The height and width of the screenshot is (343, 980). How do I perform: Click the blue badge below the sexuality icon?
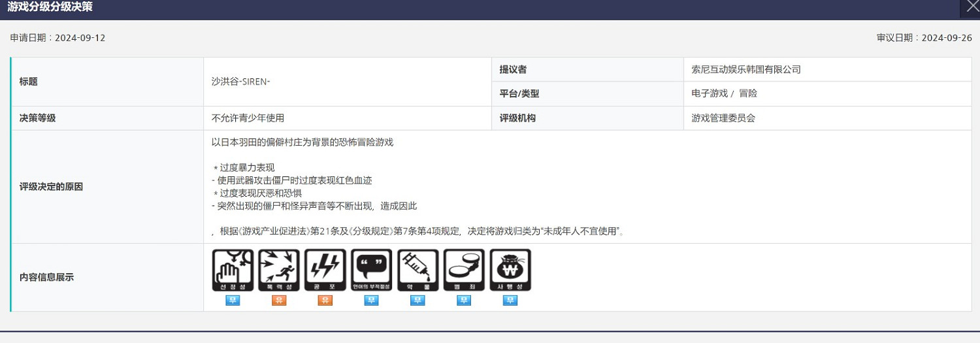[x=233, y=301]
